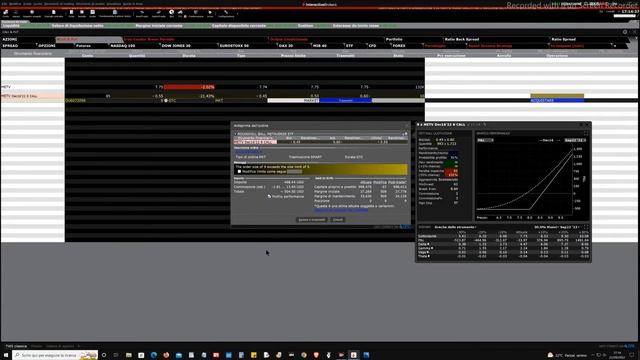Select the NASDAQ 100 tab
640x360 pixels.
(123, 46)
